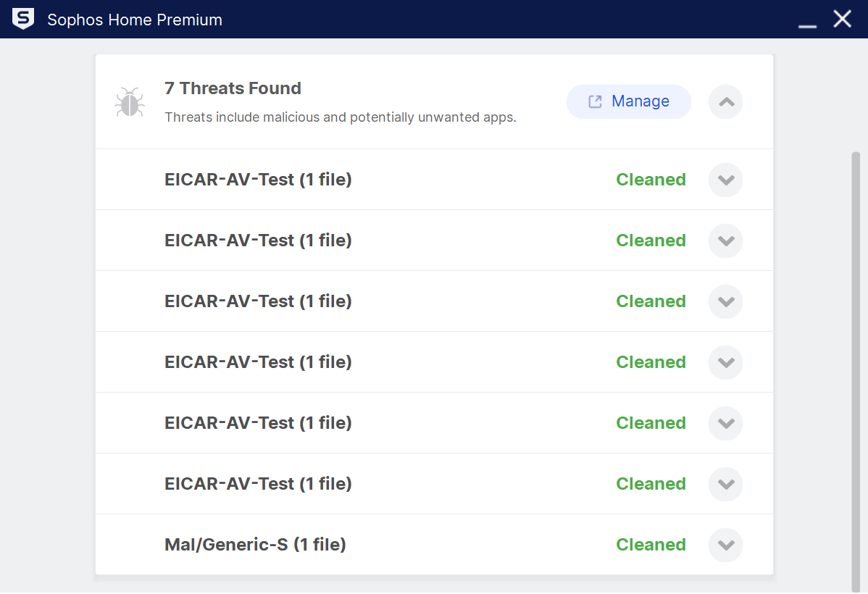Click the Sophos shield logo in title bar
This screenshot has width=868, height=594.
coord(22,19)
